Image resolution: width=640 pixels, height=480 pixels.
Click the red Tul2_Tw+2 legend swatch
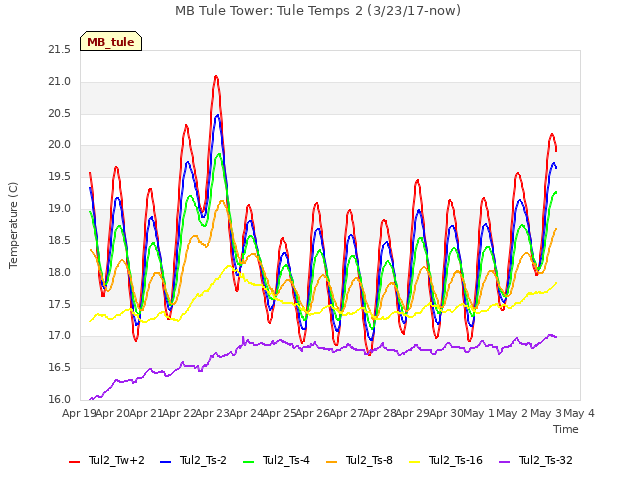pos(75,461)
